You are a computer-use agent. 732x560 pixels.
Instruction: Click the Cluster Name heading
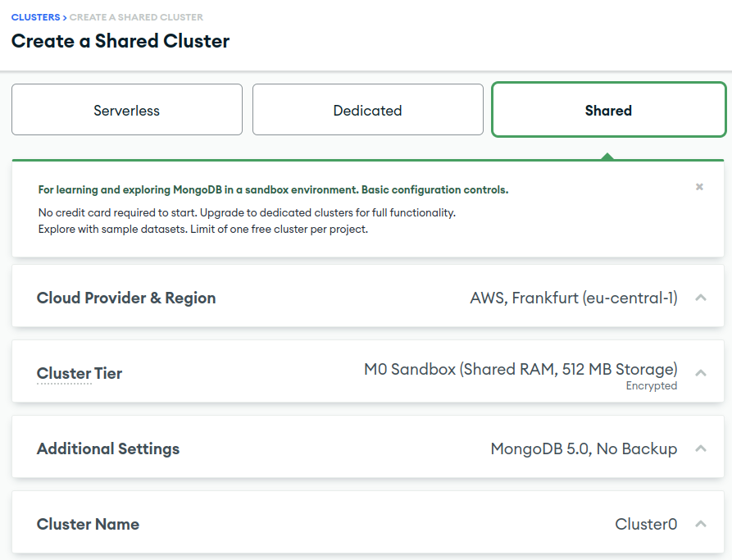(x=88, y=524)
